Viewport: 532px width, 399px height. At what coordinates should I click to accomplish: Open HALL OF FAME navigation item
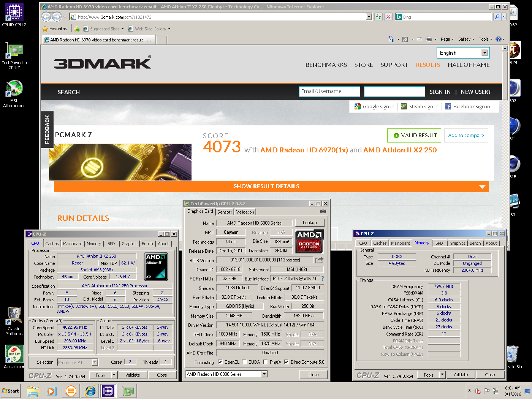tap(469, 65)
